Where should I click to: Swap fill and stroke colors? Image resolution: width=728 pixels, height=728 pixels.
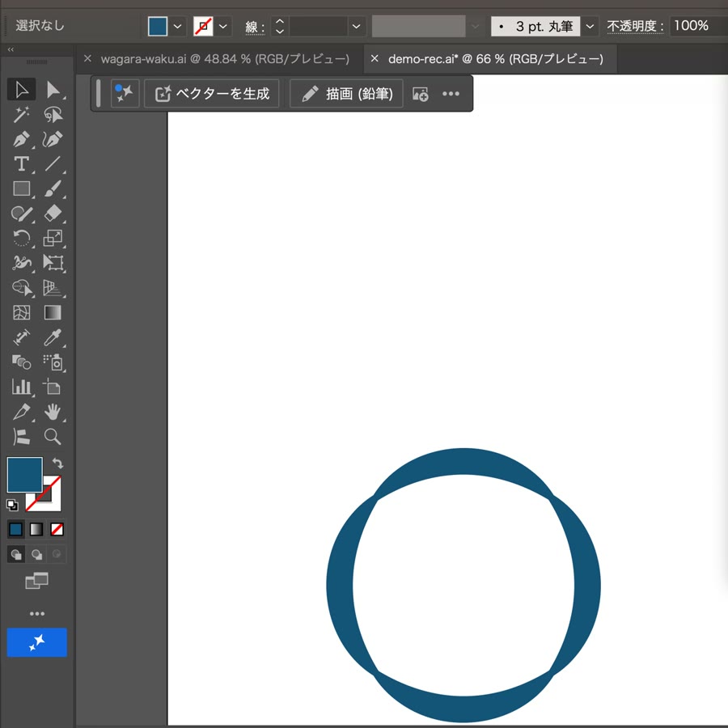click(x=57, y=463)
